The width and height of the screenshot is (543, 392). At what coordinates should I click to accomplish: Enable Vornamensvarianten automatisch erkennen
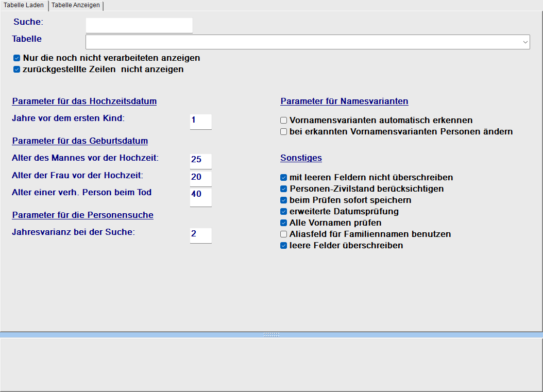click(x=283, y=120)
